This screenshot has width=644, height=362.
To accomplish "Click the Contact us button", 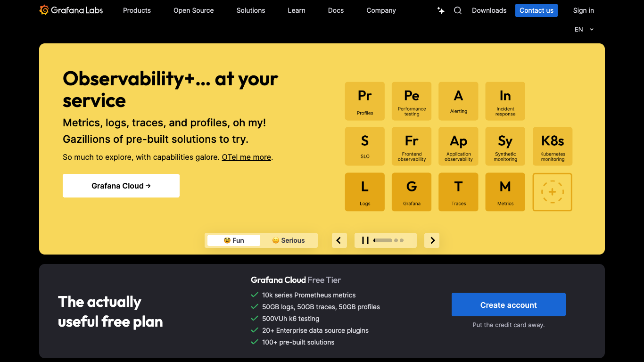I will (x=537, y=10).
